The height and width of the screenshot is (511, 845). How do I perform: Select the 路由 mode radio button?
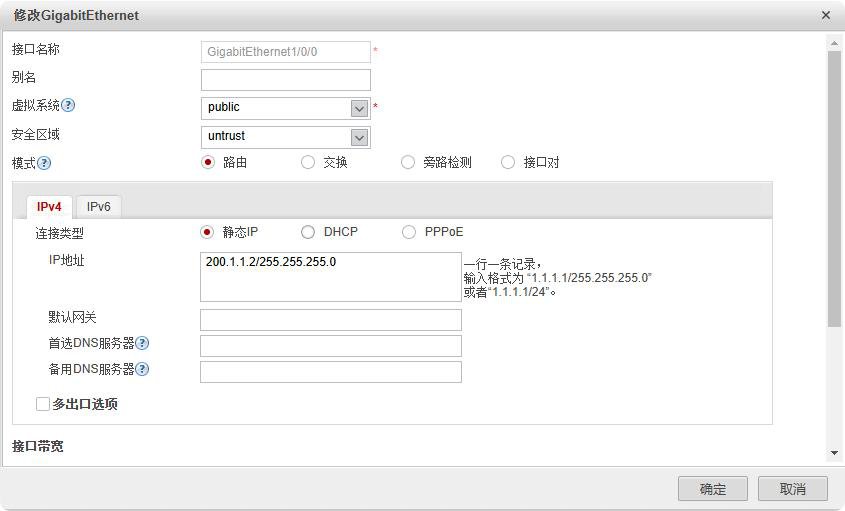coord(208,162)
